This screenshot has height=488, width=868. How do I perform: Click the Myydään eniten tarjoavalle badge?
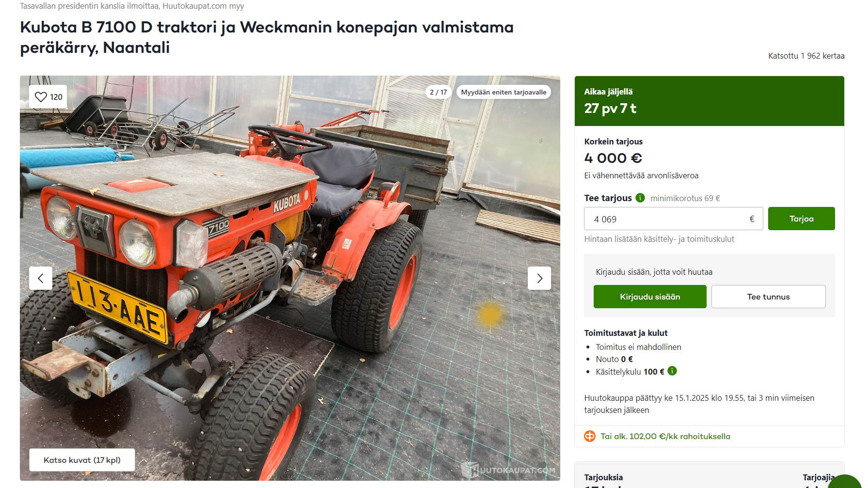504,92
